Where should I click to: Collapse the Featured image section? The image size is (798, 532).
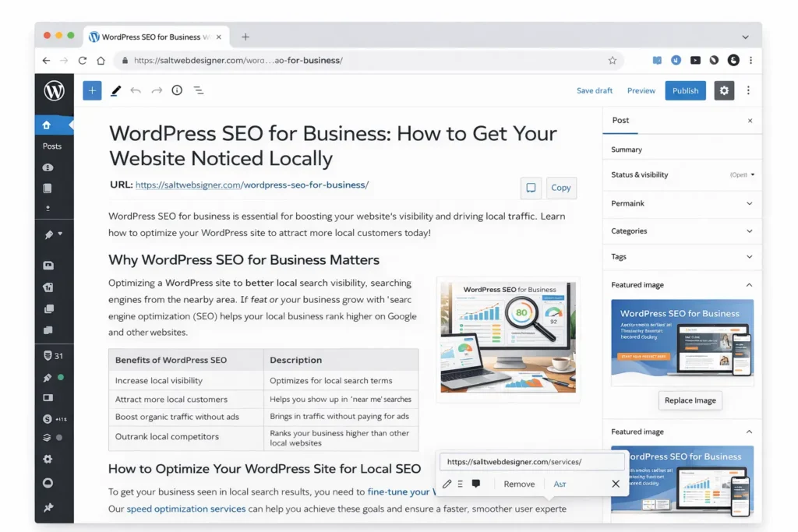682,284
